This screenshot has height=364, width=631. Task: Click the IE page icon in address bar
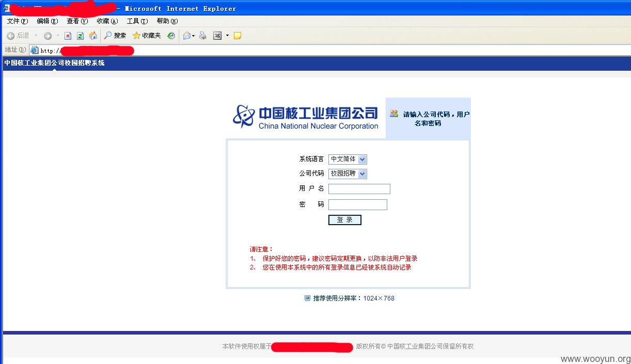(x=35, y=50)
